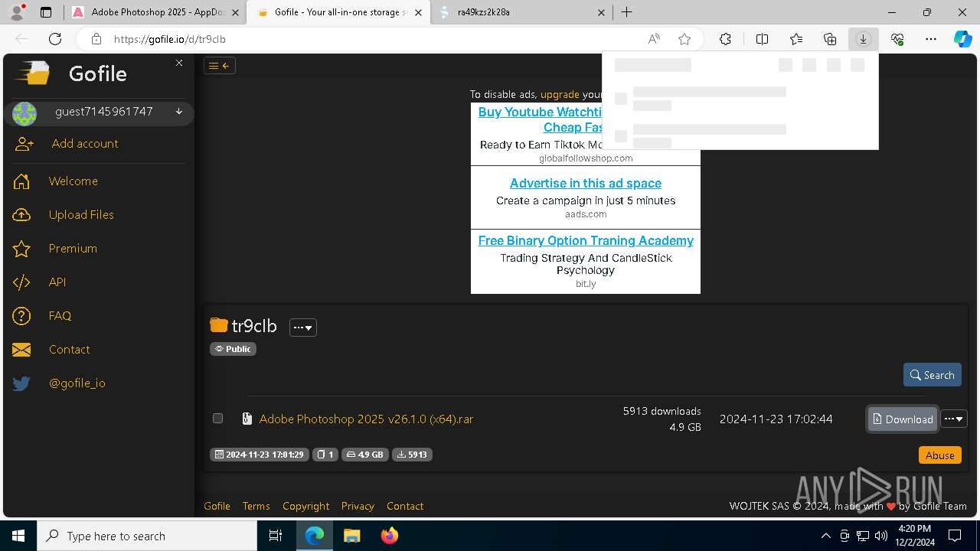Open the tab actions menu icon
This screenshot has width=980, height=551.
point(46,12)
